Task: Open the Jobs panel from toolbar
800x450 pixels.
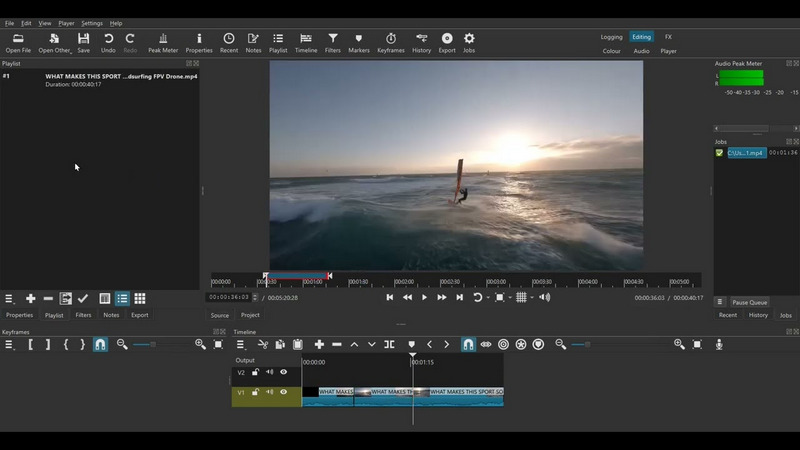Action: [x=469, y=43]
